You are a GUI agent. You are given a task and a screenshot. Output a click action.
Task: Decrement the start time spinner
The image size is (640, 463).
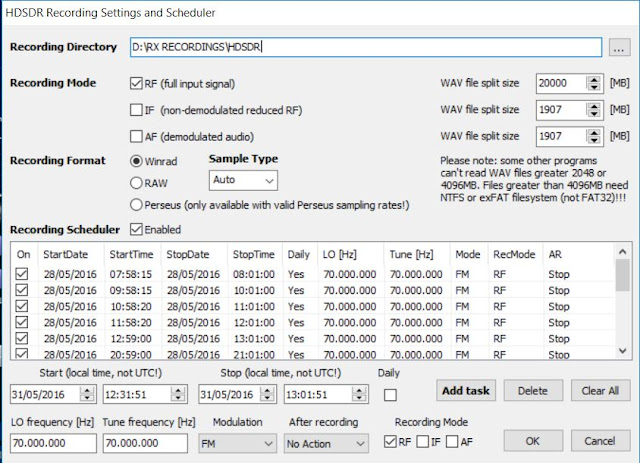click(x=178, y=398)
